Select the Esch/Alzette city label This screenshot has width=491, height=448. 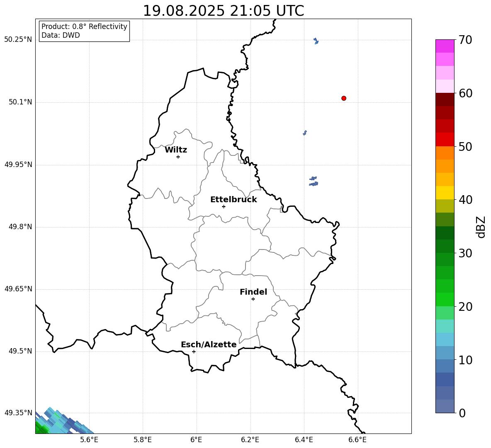(x=209, y=344)
